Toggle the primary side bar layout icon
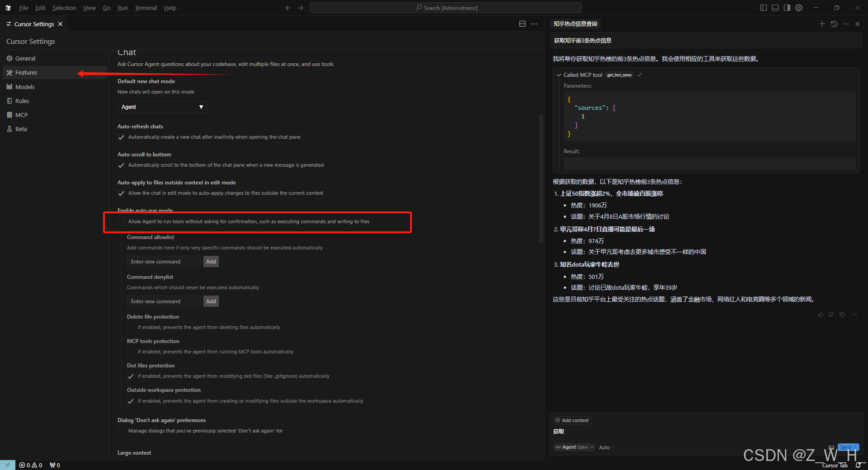The width and height of the screenshot is (868, 470). [764, 8]
